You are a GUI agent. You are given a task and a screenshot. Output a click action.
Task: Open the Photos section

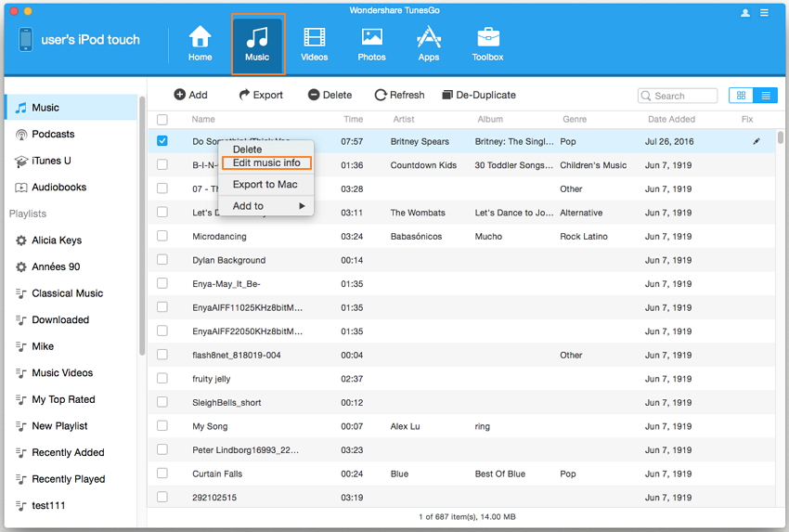(371, 43)
